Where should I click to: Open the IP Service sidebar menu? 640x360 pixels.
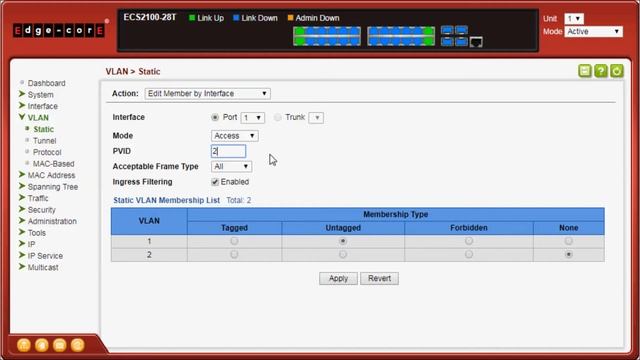point(45,256)
